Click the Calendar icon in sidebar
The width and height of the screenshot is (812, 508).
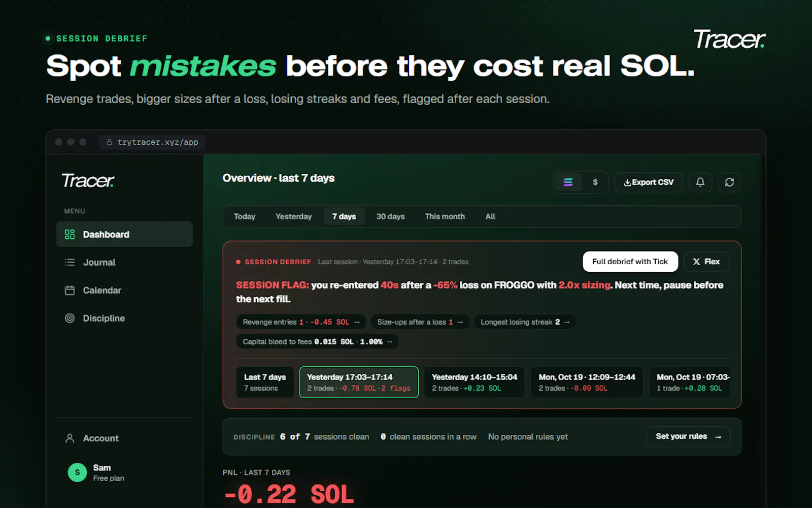(70, 290)
